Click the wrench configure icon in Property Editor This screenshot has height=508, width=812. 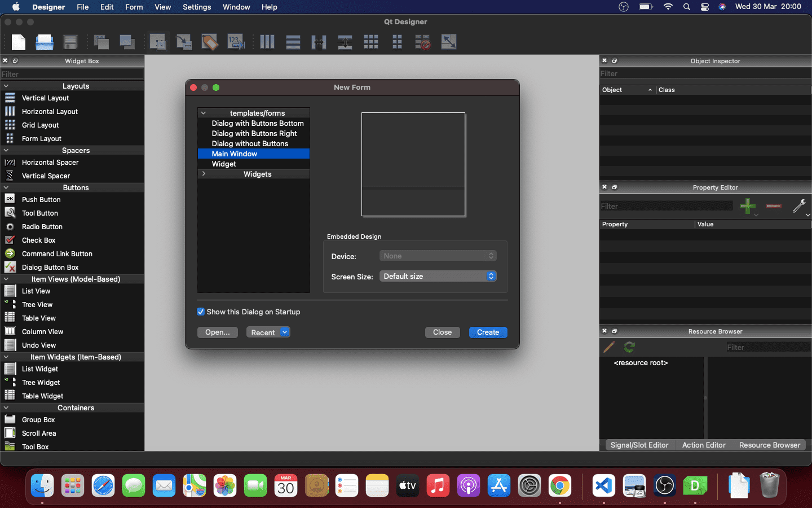(799, 206)
